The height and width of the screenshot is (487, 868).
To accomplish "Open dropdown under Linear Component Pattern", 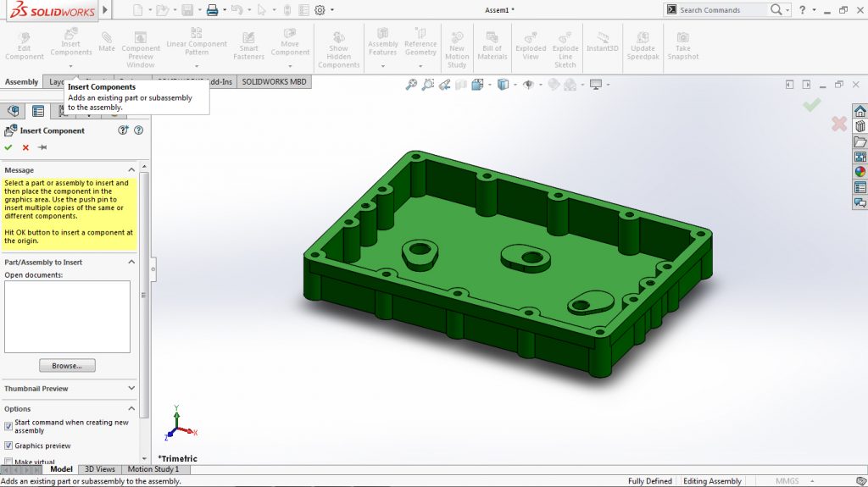I will point(197,66).
